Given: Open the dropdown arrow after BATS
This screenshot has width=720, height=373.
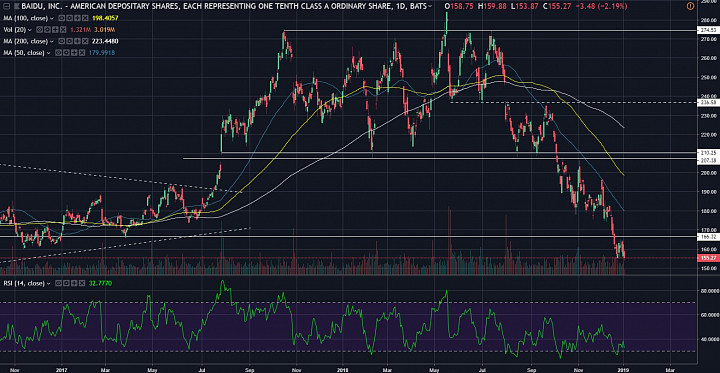Looking at the screenshot, I should tap(429, 6).
